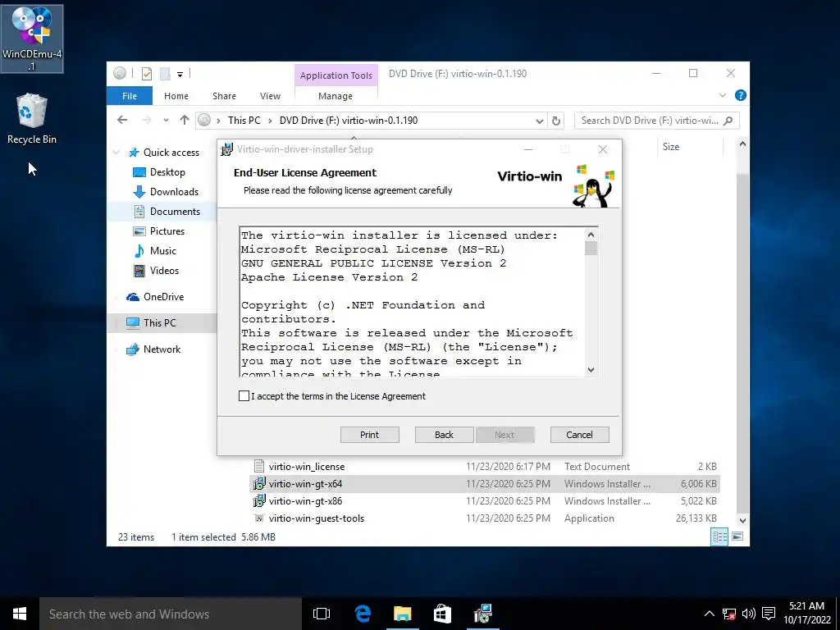The height and width of the screenshot is (630, 840).
Task: Switch to the View ribbon tab
Action: [x=270, y=96]
